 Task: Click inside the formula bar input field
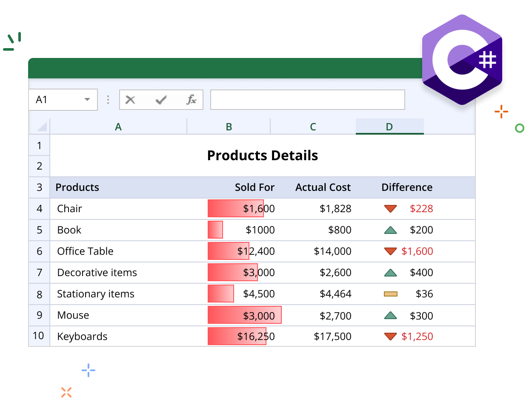point(307,99)
